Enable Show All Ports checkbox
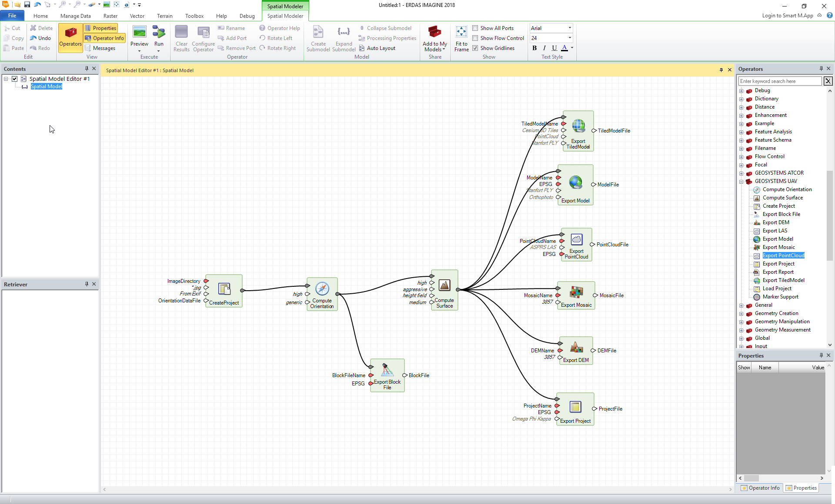This screenshot has width=835, height=504. (475, 28)
